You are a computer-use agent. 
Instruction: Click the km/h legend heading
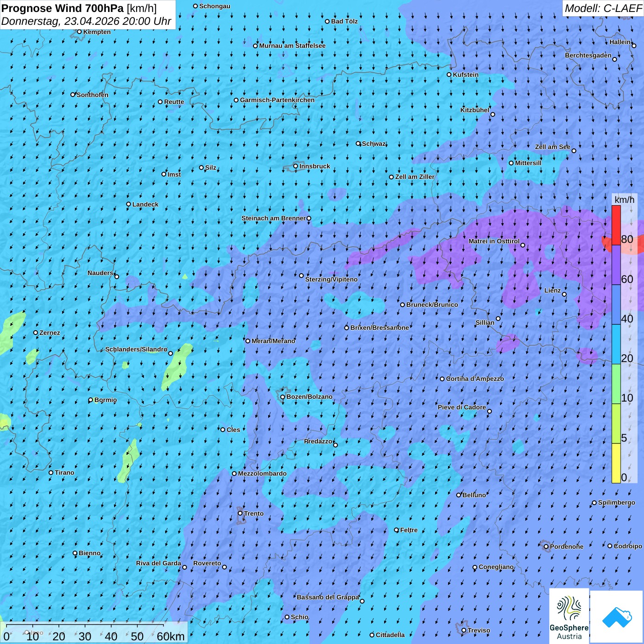point(624,200)
